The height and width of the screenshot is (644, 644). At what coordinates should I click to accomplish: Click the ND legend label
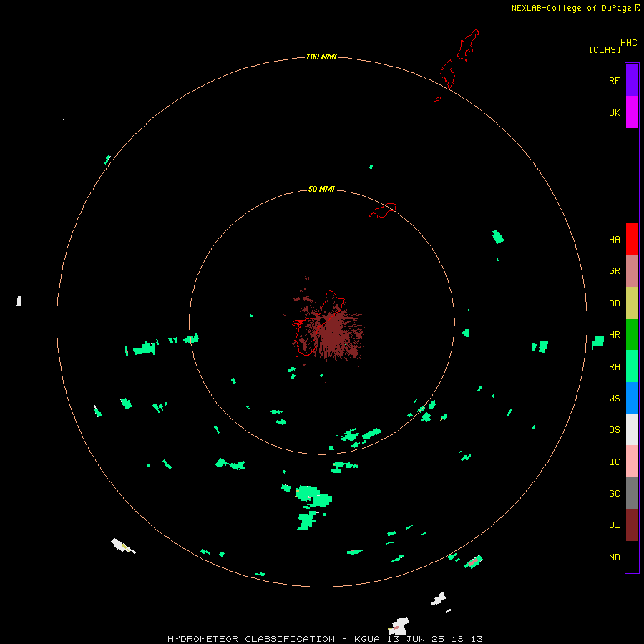614,557
